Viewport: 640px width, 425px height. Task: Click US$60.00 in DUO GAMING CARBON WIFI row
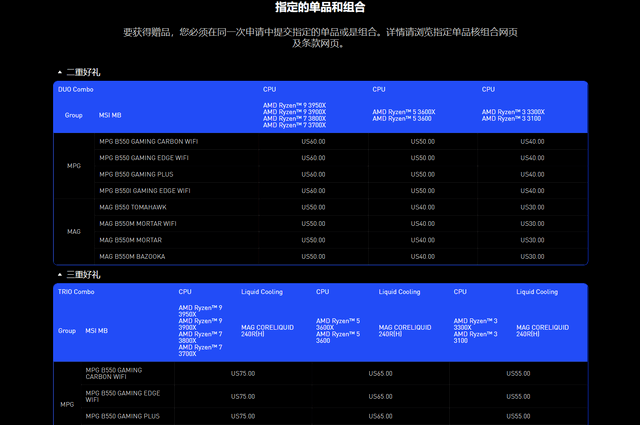tap(313, 142)
